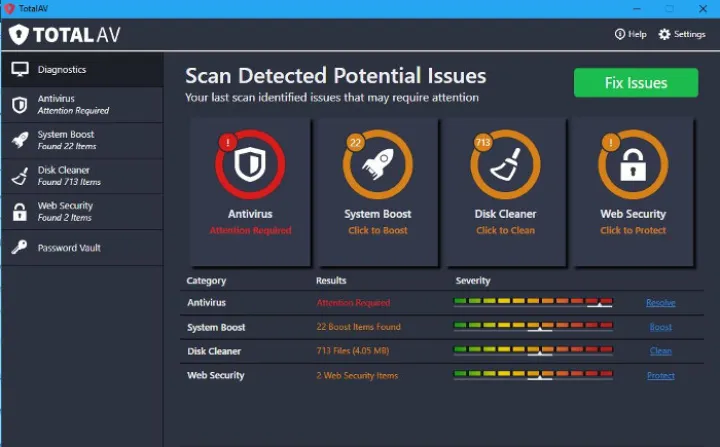Select the Password Vault key icon
This screenshot has height=447, width=720.
(x=19, y=247)
